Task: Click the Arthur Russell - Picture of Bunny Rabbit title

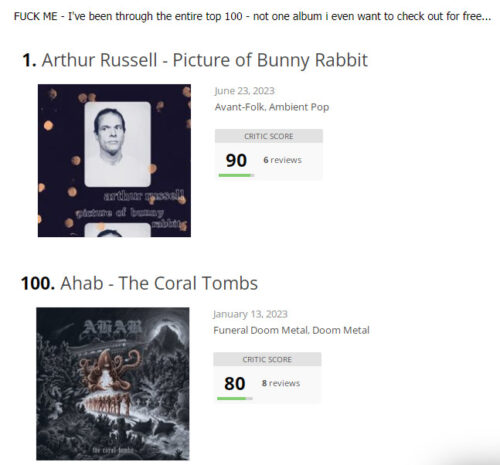Action: [x=205, y=60]
